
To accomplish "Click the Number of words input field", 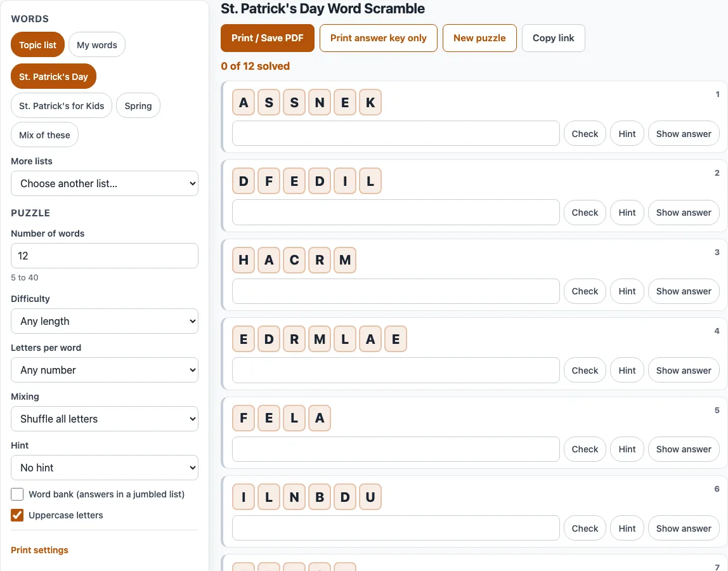I will tap(105, 256).
